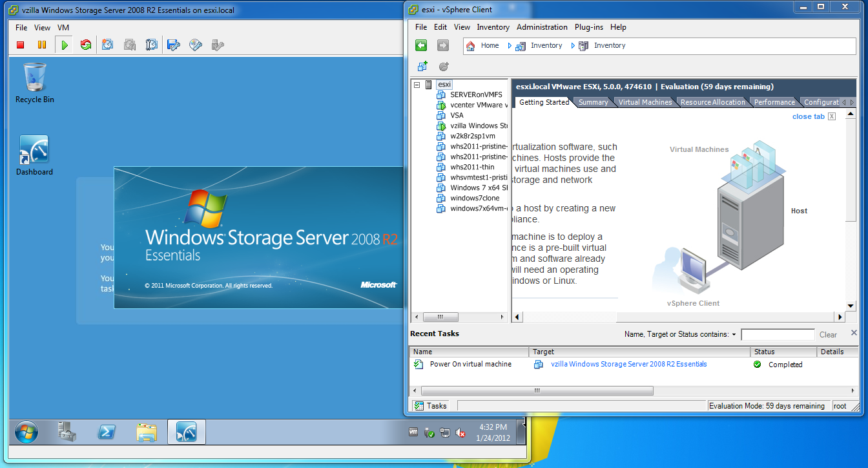Click greyed-out revert to snapshot icon
Image resolution: width=868 pixels, height=468 pixels.
coord(130,45)
